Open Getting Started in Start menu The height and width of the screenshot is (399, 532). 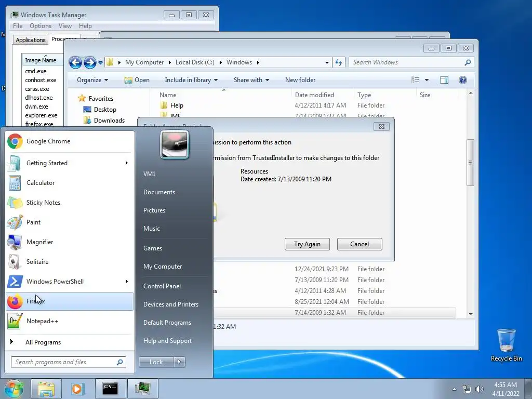click(70, 163)
